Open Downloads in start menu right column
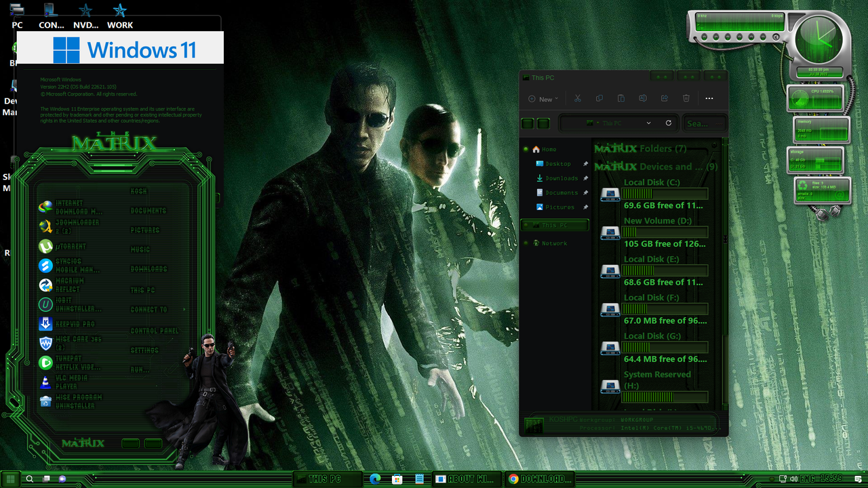 (x=149, y=269)
